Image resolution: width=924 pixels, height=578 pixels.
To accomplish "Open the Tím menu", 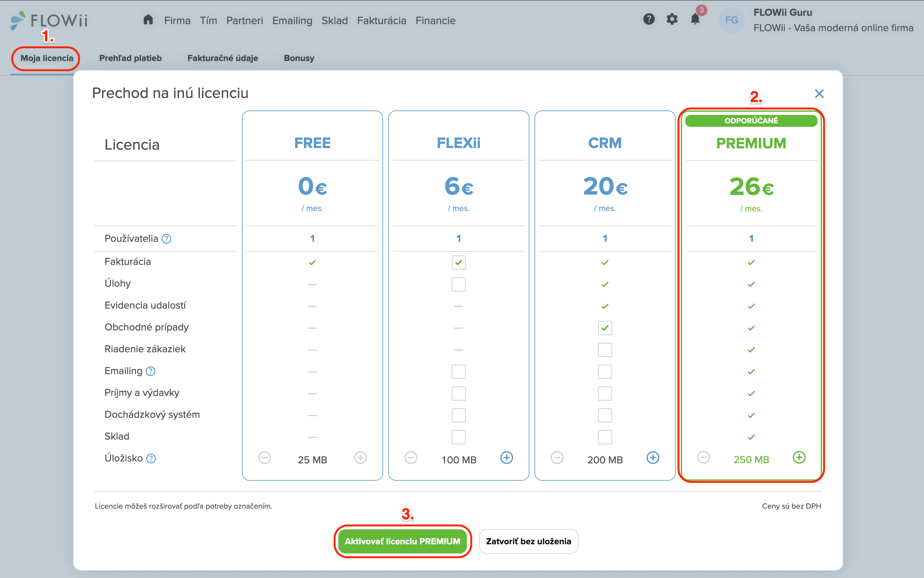I will click(x=209, y=21).
